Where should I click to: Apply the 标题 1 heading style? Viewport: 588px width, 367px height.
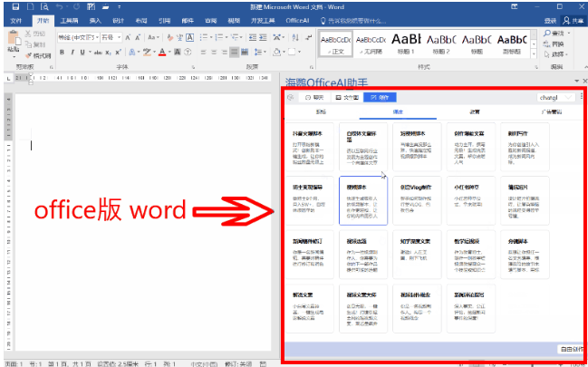pyautogui.click(x=406, y=43)
